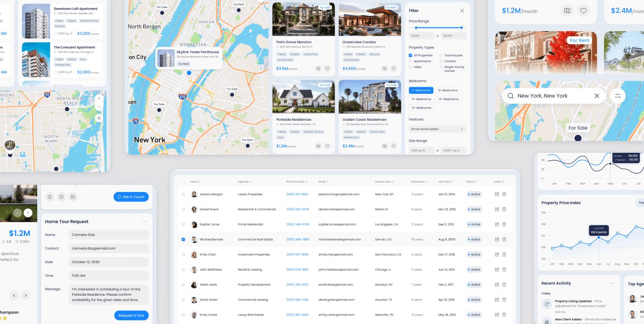Click map icon on Oceanview Condos card
Viewport: 644px width, 324px height.
[385, 68]
